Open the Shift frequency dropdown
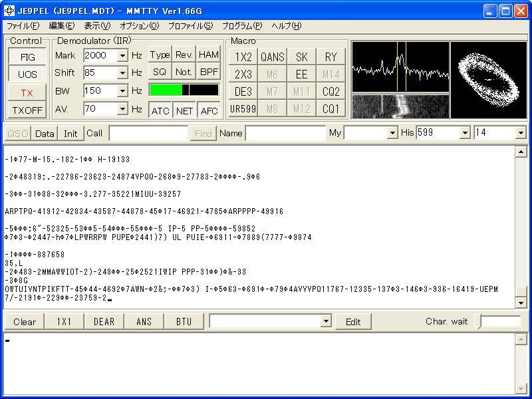This screenshot has width=532, height=399. (122, 72)
